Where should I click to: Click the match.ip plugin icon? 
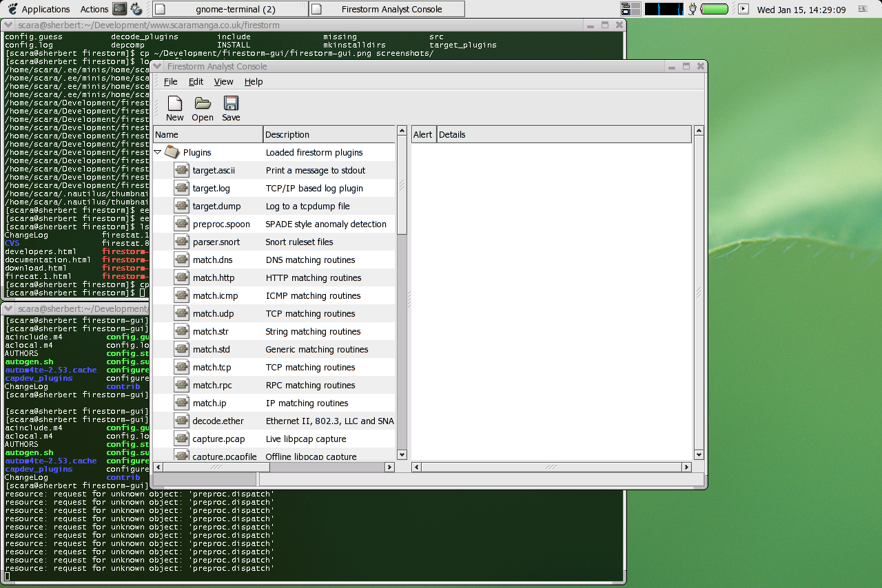pyautogui.click(x=182, y=403)
